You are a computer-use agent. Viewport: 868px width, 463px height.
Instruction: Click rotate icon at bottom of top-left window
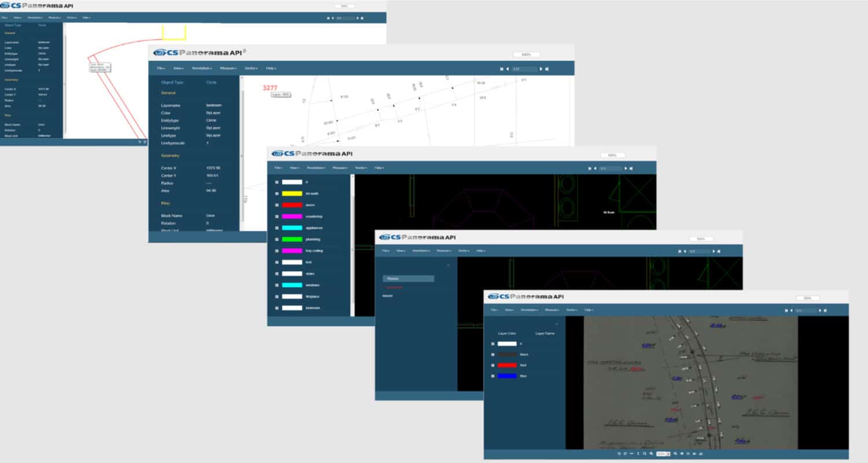point(139,142)
